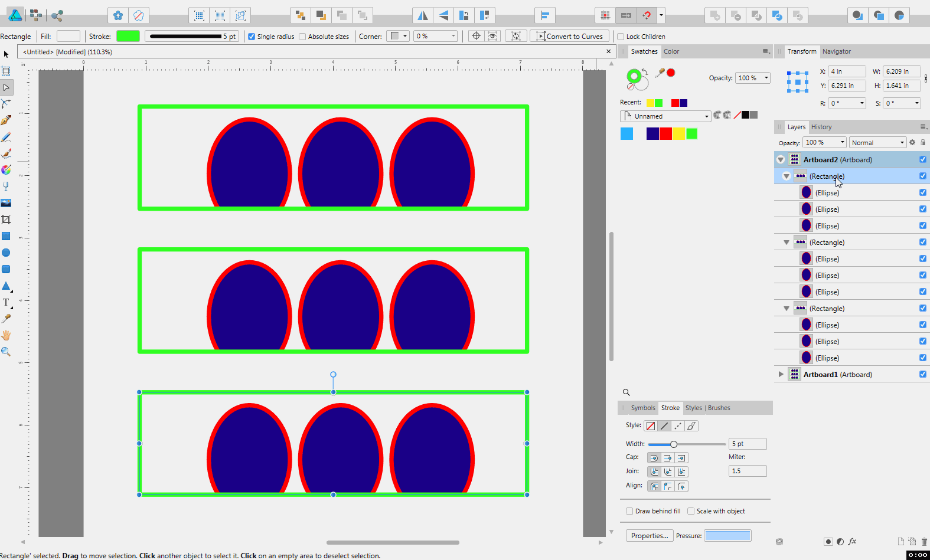
Task: Select the Pencil tool
Action: click(6, 137)
